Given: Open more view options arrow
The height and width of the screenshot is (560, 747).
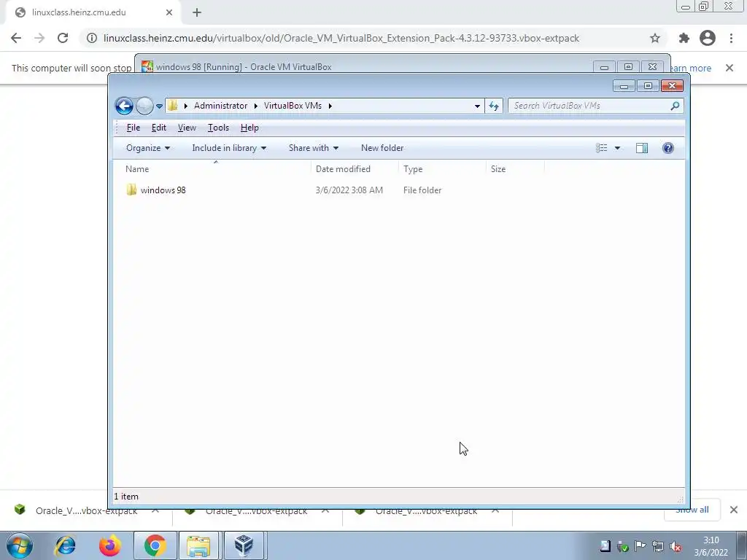Looking at the screenshot, I should click(x=617, y=148).
